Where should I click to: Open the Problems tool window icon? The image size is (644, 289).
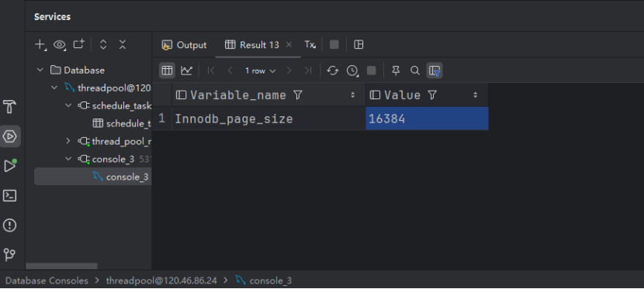[9, 225]
